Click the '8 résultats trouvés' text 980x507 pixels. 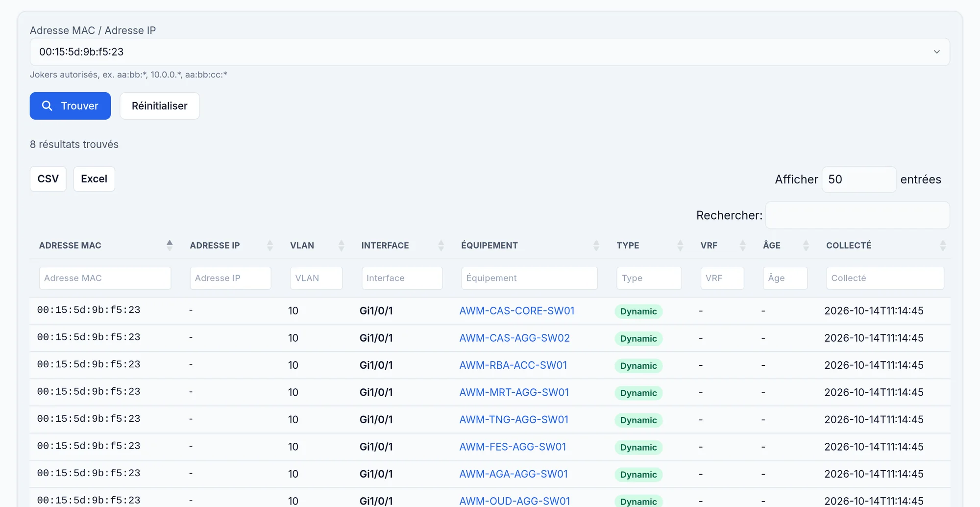tap(74, 144)
